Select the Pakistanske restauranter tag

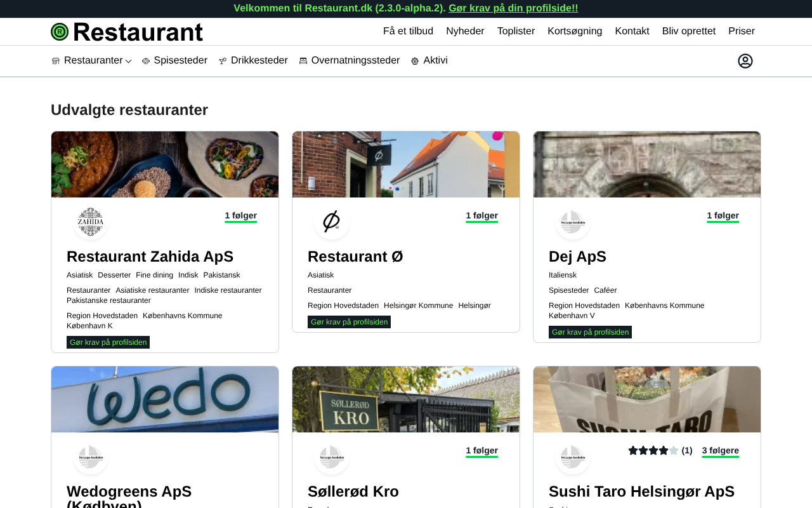pos(108,300)
